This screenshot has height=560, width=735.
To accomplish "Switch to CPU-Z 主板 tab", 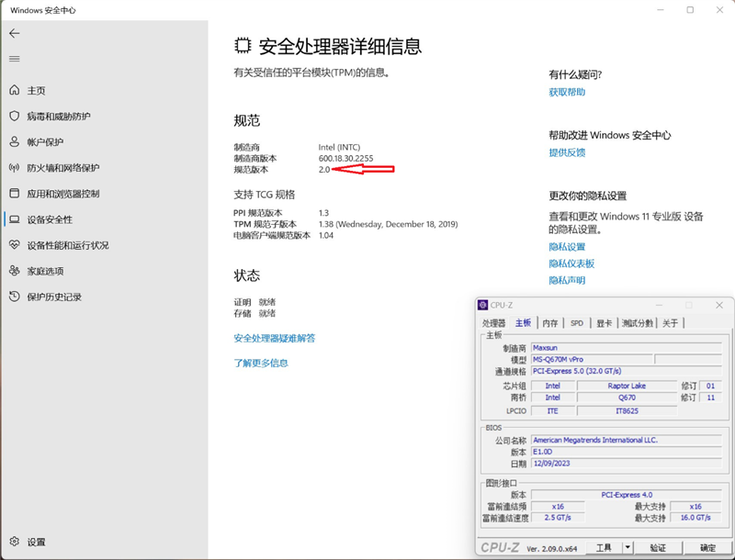I will [523, 322].
